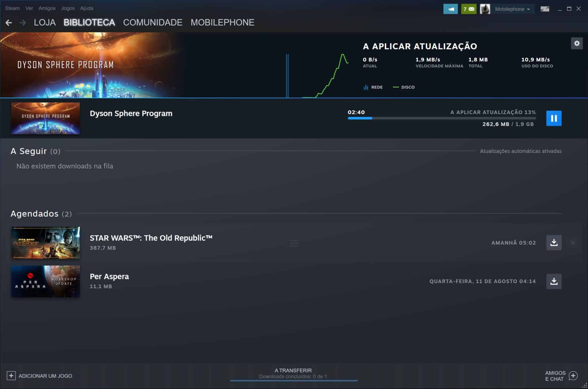Click the forward navigation arrow
Screen dimensions: 588x389
pyautogui.click(x=22, y=22)
